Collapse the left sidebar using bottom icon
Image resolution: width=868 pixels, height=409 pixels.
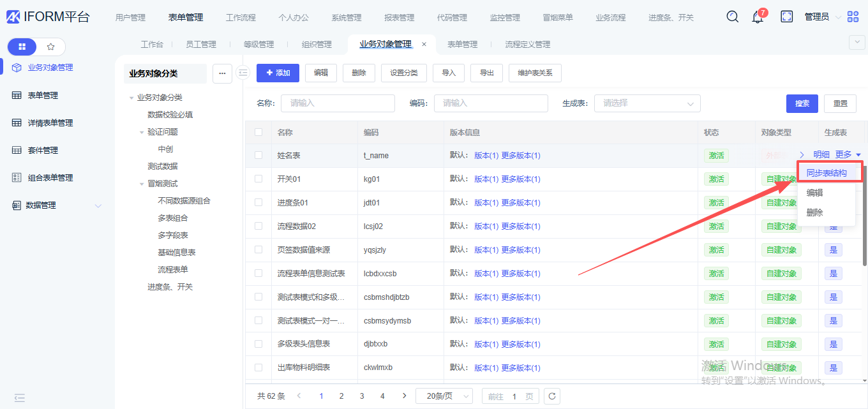[x=20, y=398]
